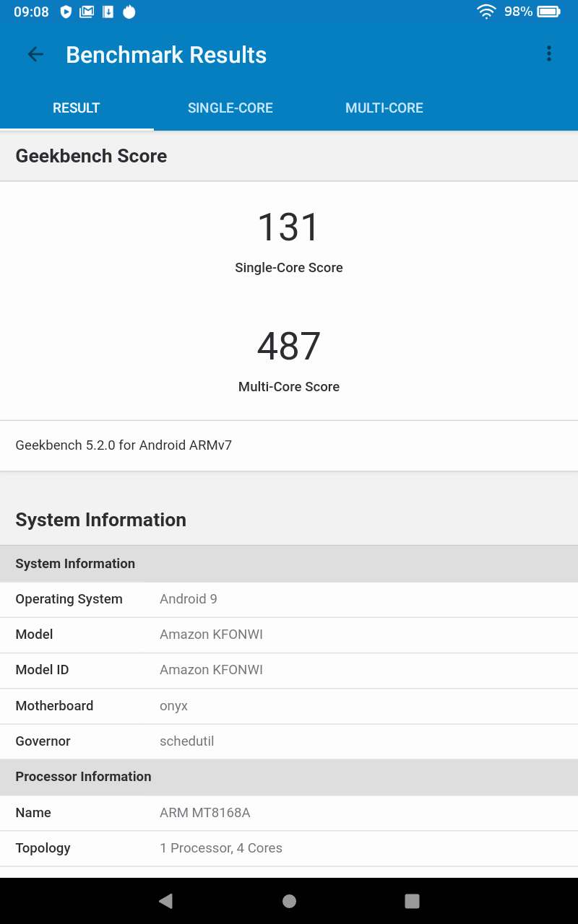The height and width of the screenshot is (924, 578).
Task: Open the three-dot overflow menu
Action: click(x=549, y=54)
